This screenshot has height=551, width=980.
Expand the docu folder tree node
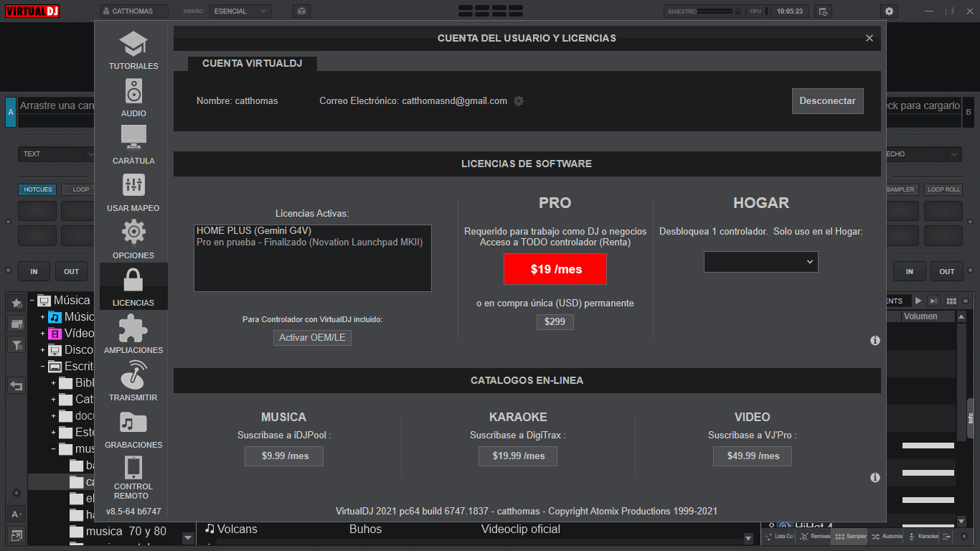click(x=53, y=416)
